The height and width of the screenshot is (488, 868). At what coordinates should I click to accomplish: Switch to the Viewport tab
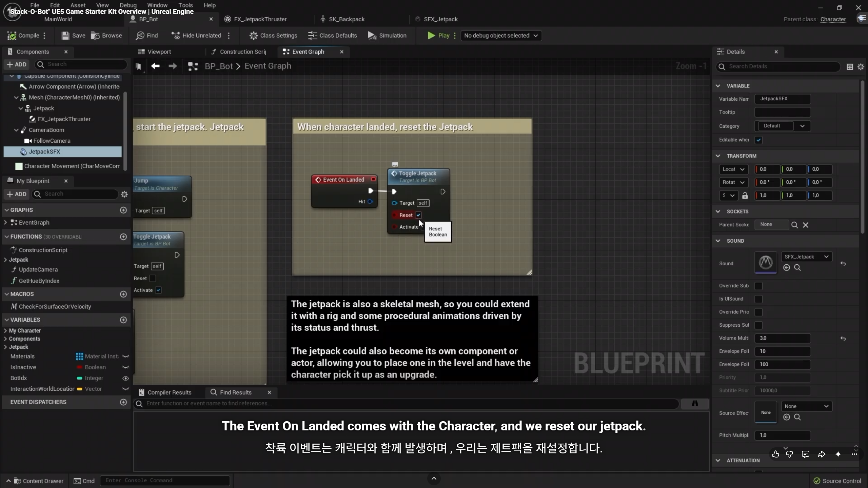point(154,52)
